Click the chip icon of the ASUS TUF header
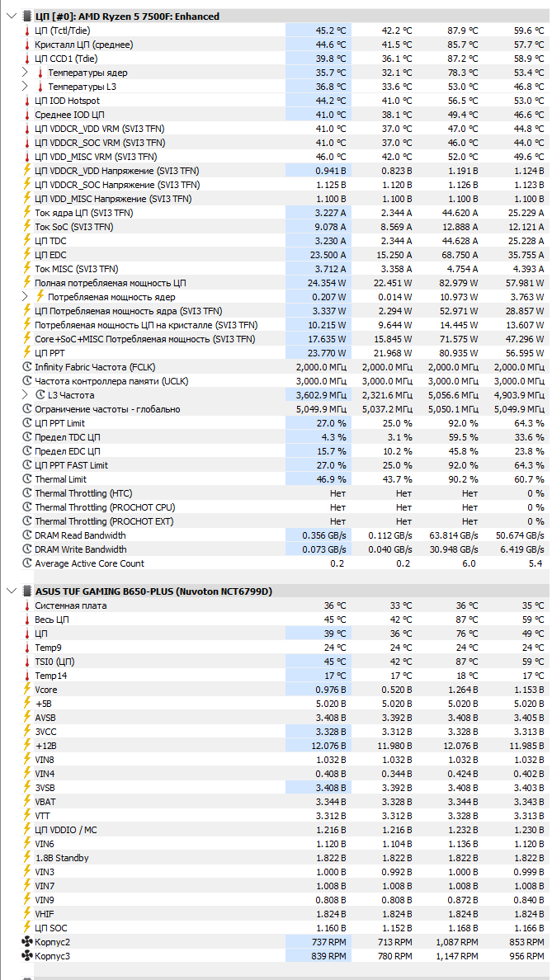Screen dimensions: 552x980 click(27, 591)
